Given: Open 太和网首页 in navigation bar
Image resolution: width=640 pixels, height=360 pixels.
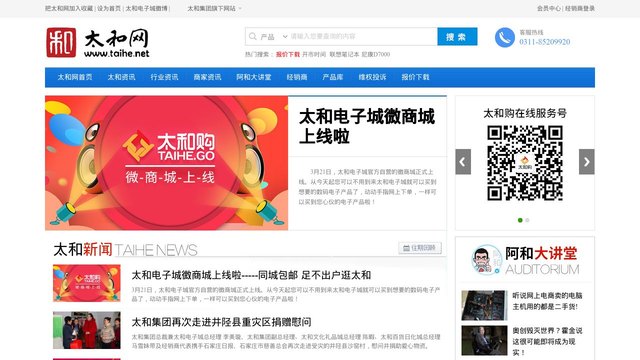Looking at the screenshot, I should pyautogui.click(x=75, y=77).
